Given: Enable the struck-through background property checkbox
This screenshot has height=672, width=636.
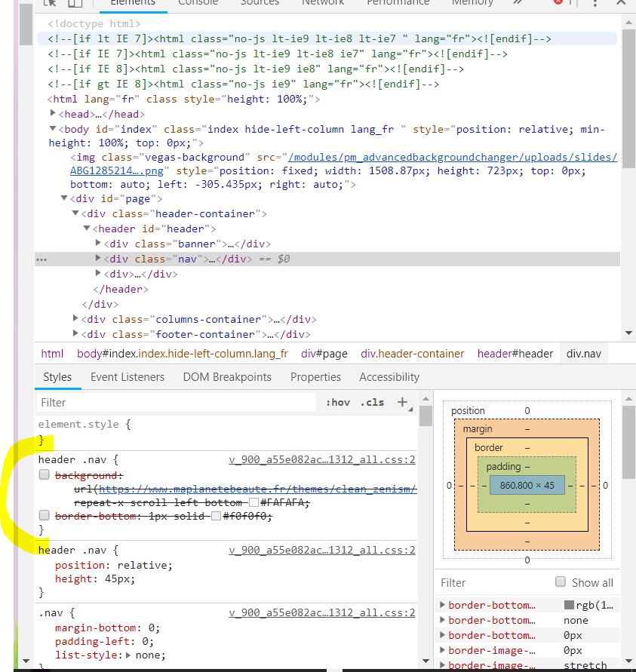Looking at the screenshot, I should pos(45,474).
